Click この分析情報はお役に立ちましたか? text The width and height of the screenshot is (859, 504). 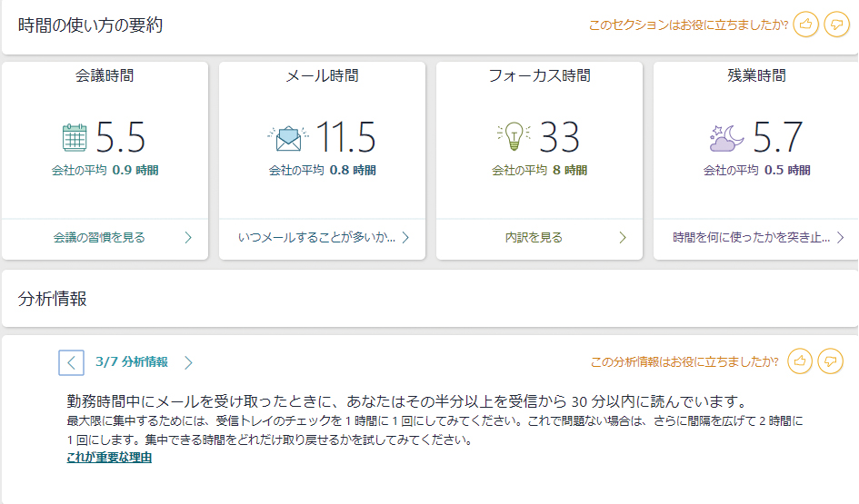[684, 361]
